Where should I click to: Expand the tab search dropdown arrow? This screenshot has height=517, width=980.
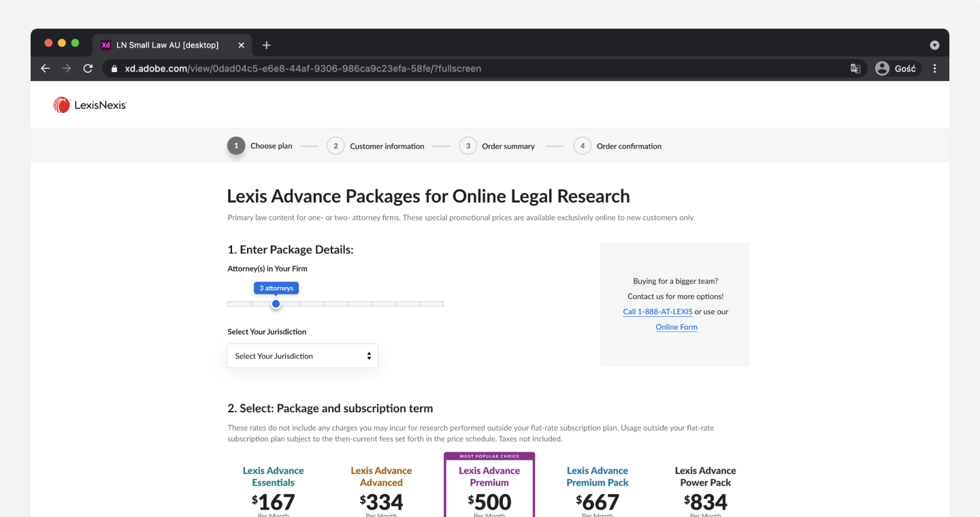(934, 45)
